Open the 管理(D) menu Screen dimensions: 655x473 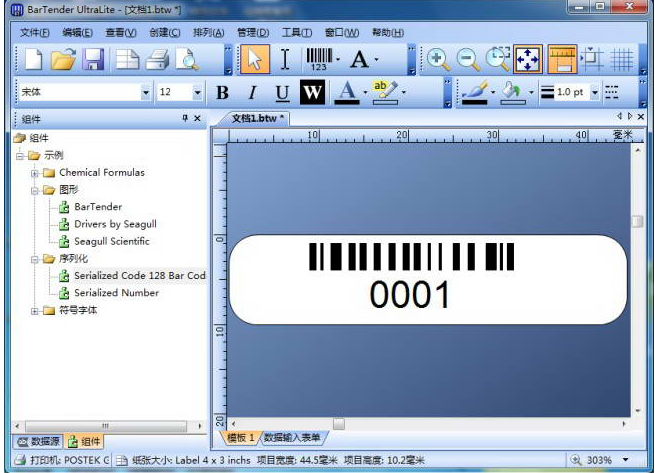pos(253,33)
